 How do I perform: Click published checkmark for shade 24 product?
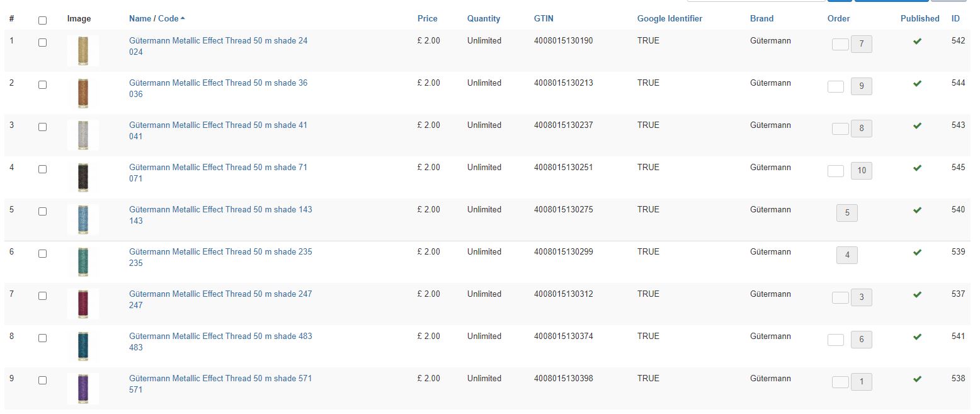pos(917,42)
